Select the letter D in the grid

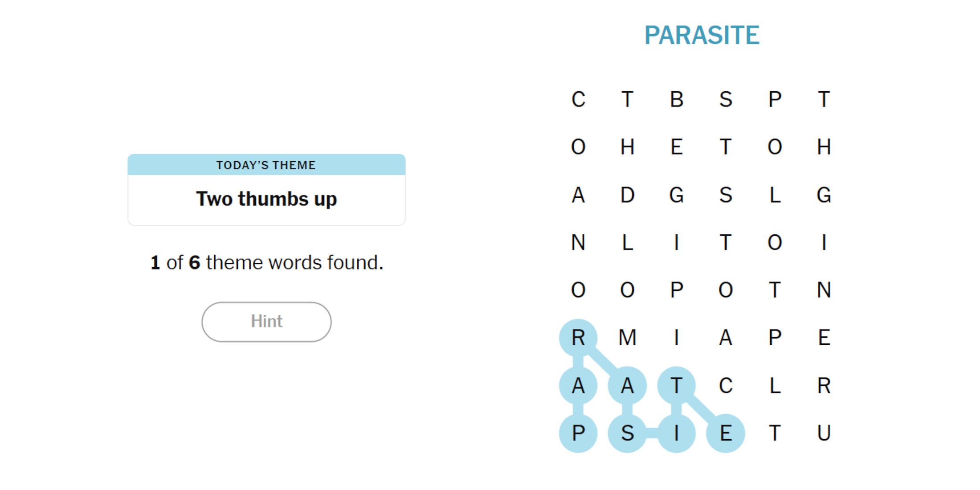(x=627, y=195)
